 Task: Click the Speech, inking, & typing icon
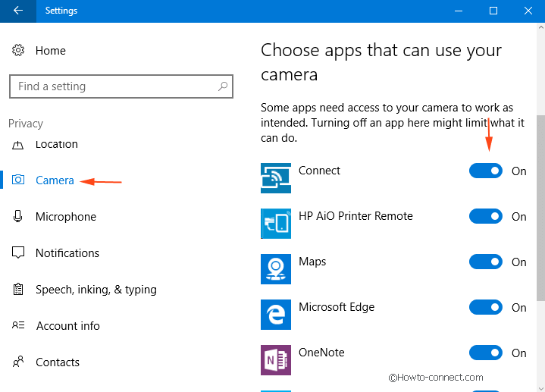(18, 290)
